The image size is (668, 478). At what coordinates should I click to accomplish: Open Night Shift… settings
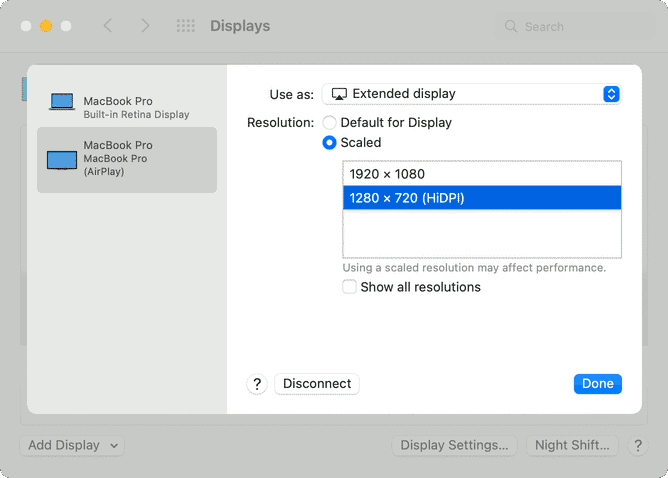click(572, 446)
